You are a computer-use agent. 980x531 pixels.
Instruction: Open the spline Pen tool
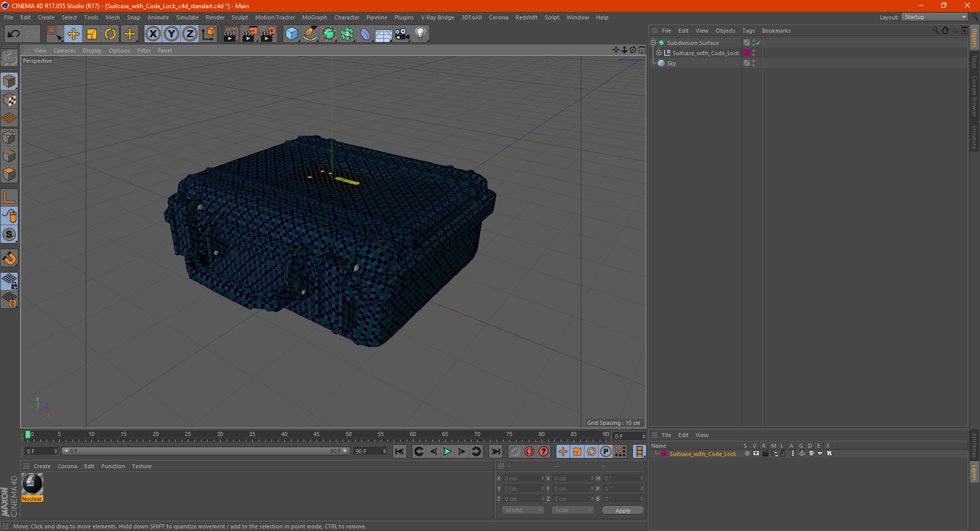(x=310, y=34)
